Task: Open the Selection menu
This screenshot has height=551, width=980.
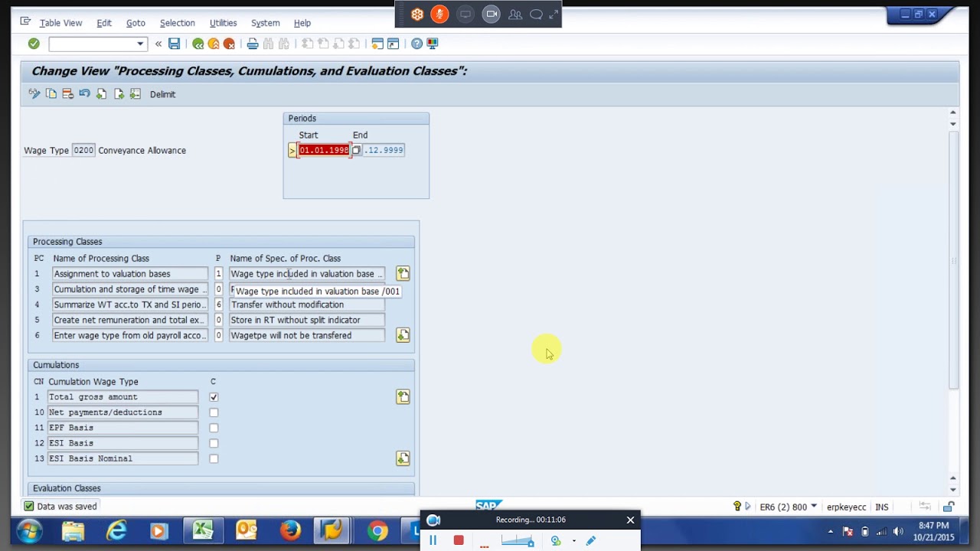Action: coord(177,23)
